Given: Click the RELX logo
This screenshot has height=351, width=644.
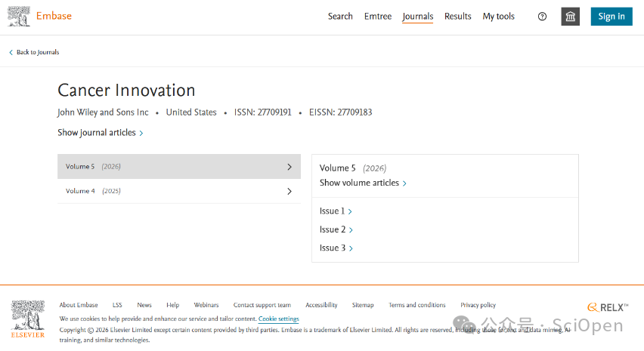Looking at the screenshot, I should coord(608,307).
